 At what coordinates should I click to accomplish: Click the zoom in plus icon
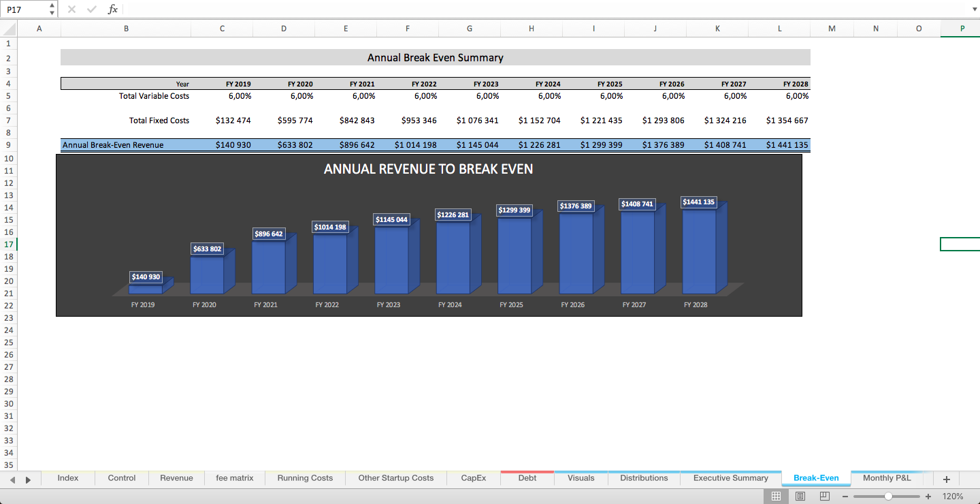[928, 496]
